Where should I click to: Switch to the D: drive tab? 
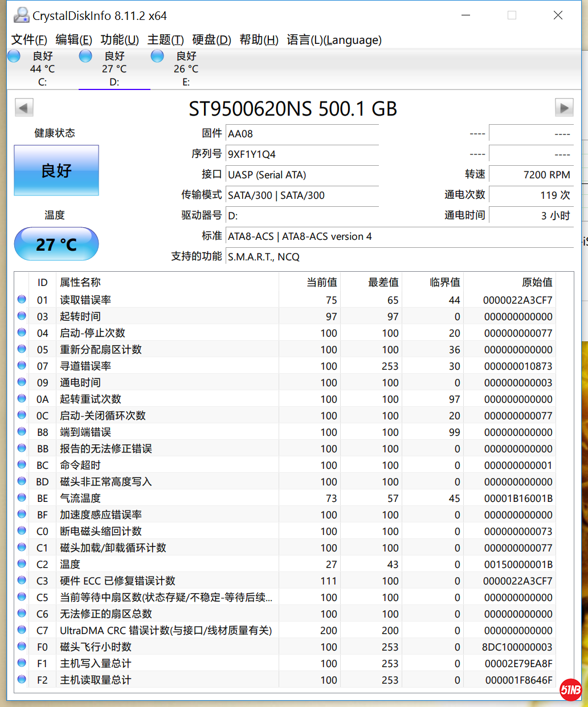click(114, 70)
